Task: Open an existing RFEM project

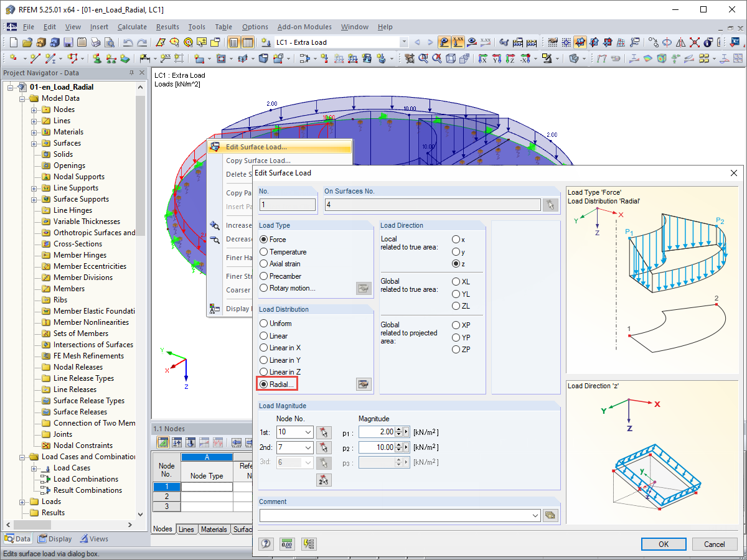Action: click(x=27, y=42)
